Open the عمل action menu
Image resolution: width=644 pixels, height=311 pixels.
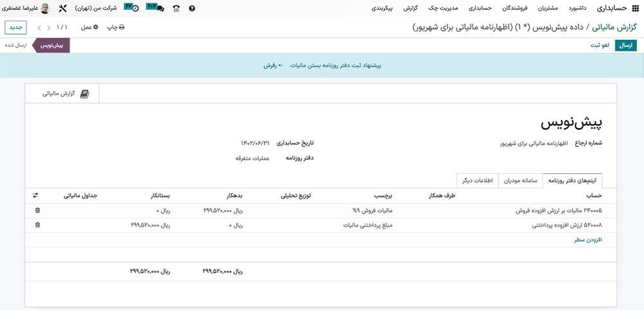tap(90, 27)
